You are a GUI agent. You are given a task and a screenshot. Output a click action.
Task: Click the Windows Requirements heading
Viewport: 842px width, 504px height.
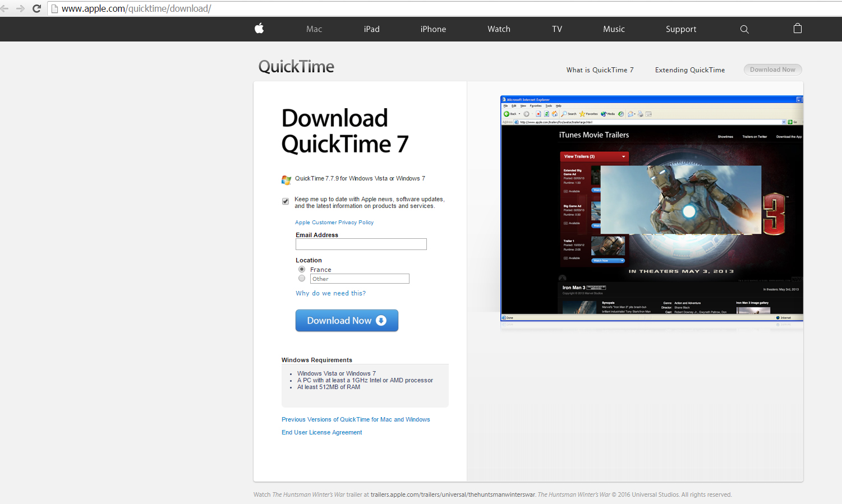(317, 360)
